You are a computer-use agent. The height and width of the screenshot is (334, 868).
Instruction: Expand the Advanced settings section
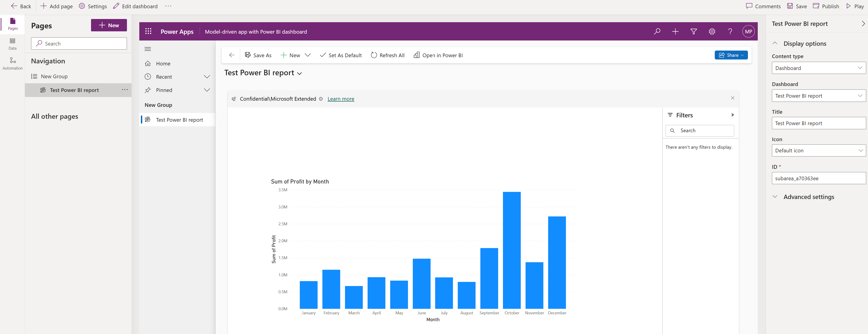775,197
